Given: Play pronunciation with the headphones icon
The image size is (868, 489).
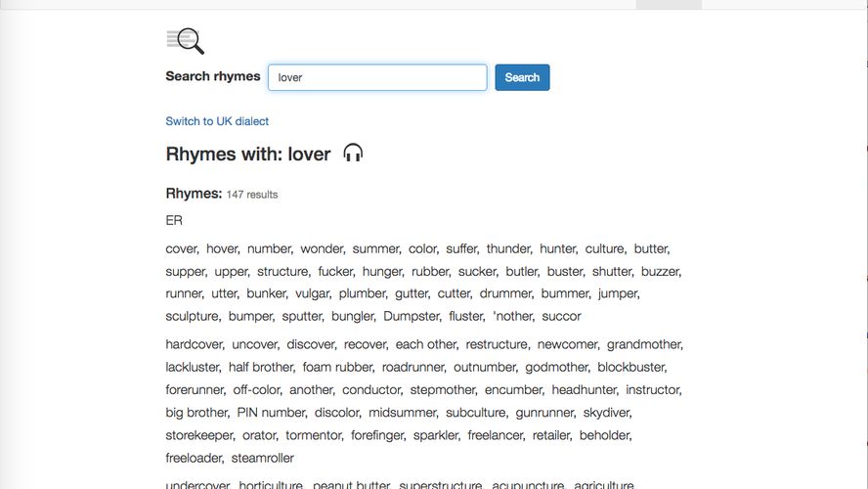Looking at the screenshot, I should point(353,154).
